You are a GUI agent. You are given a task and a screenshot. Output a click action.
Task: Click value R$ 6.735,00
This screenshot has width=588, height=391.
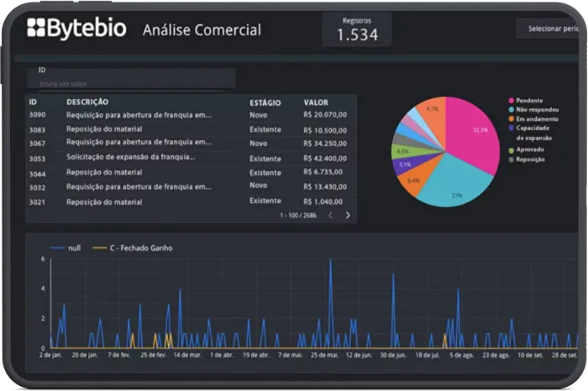pyautogui.click(x=323, y=172)
